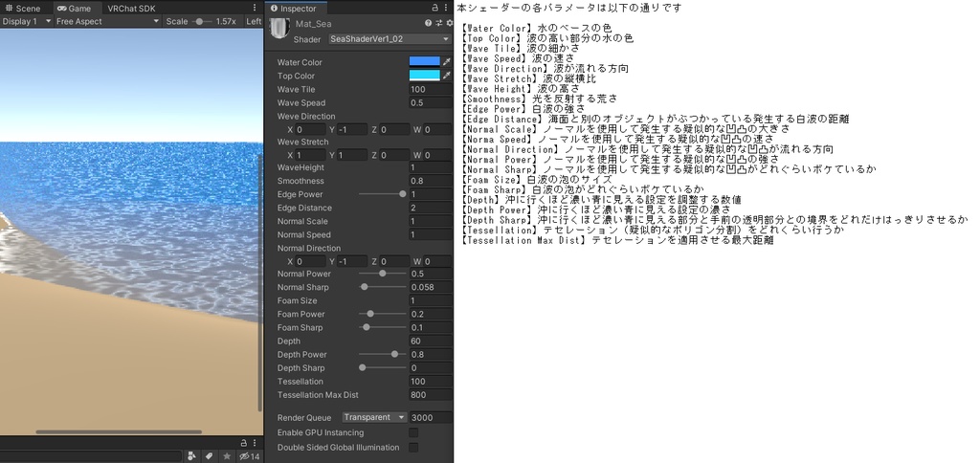The width and height of the screenshot is (980, 463).
Task: Click the Mat_Sea material preview thumbnail
Action: pyautogui.click(x=278, y=29)
